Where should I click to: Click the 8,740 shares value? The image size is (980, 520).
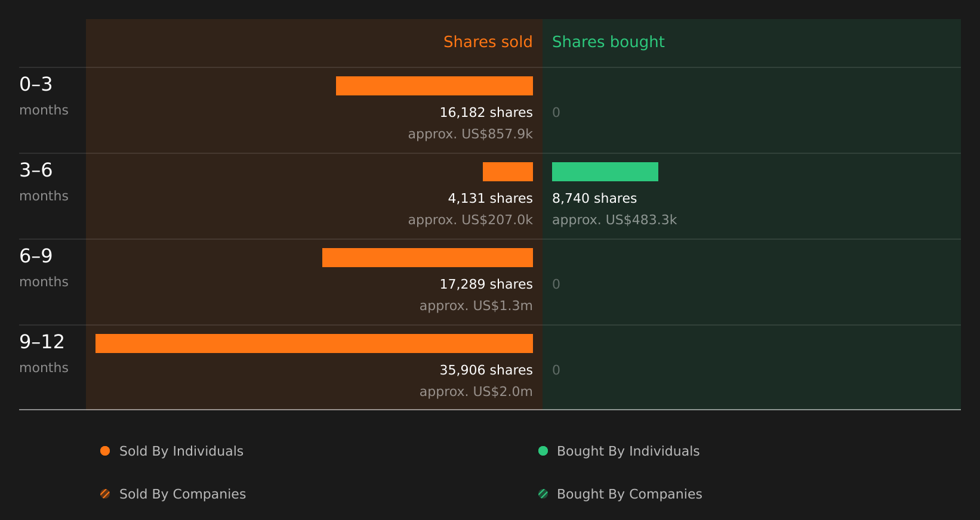coord(594,199)
